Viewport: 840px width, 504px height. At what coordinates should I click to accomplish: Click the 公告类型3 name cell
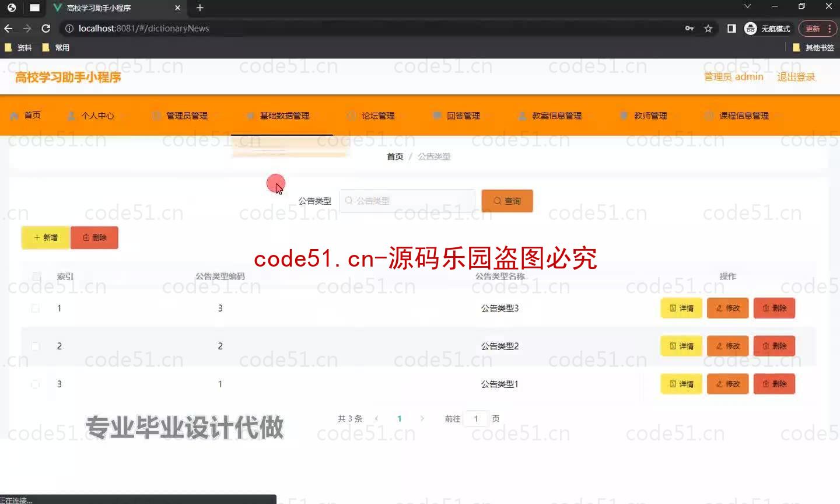click(500, 308)
